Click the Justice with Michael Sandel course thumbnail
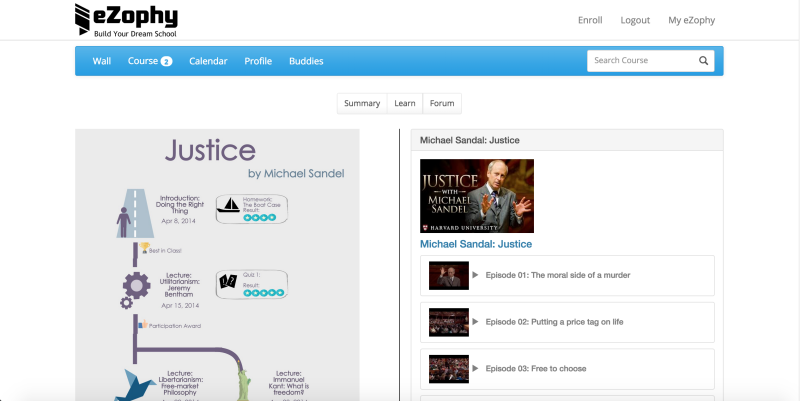This screenshot has height=401, width=800. 477,196
